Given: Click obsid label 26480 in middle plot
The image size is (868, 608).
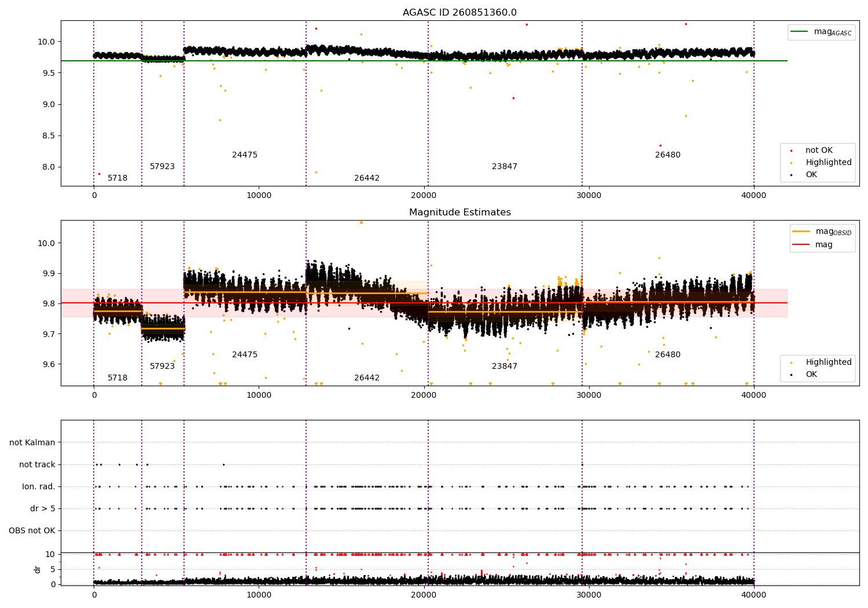Looking at the screenshot, I should point(668,355).
